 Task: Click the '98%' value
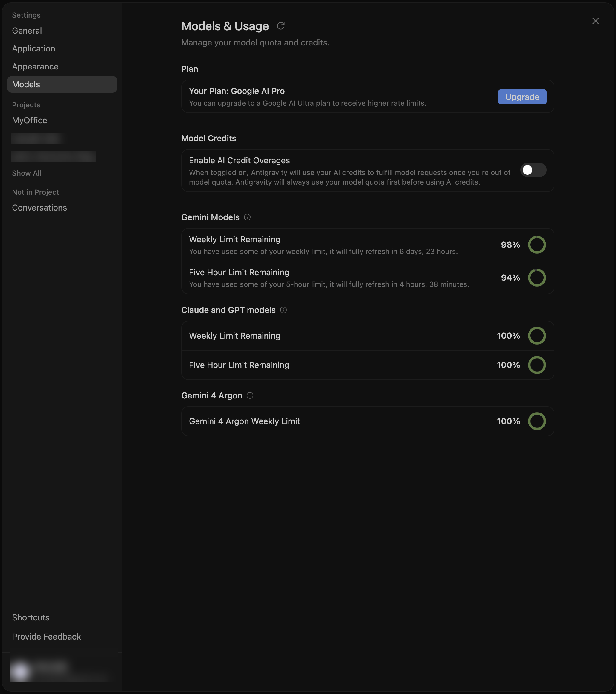[510, 245]
